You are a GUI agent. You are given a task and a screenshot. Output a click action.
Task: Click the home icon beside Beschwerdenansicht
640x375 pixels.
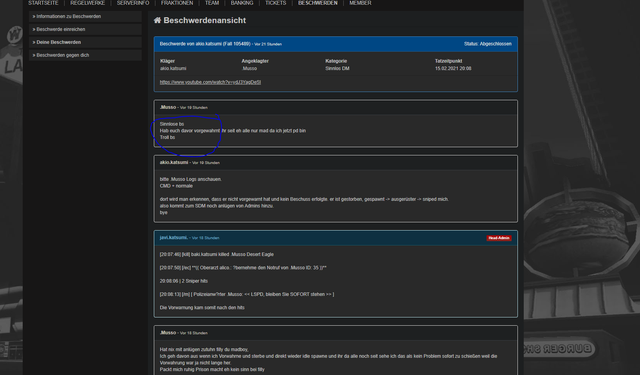pos(157,20)
